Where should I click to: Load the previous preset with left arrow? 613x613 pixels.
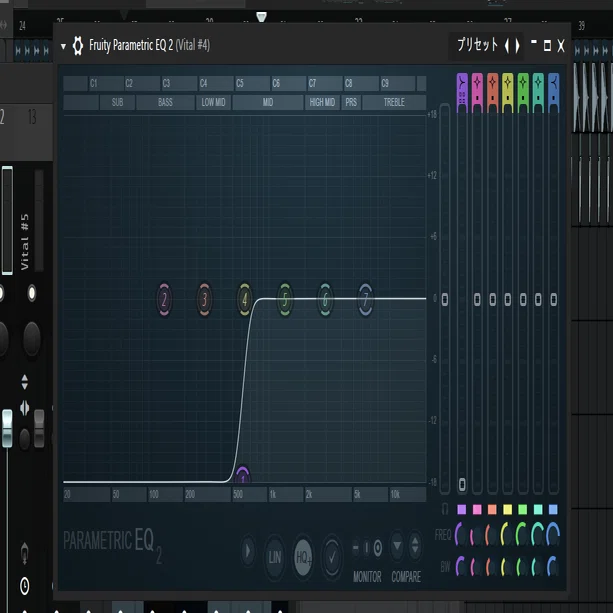point(507,46)
